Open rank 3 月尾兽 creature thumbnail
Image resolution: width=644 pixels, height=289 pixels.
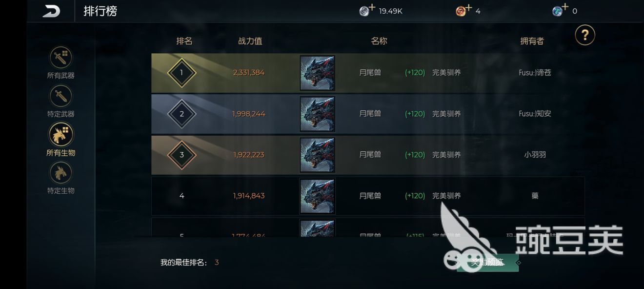(317, 155)
